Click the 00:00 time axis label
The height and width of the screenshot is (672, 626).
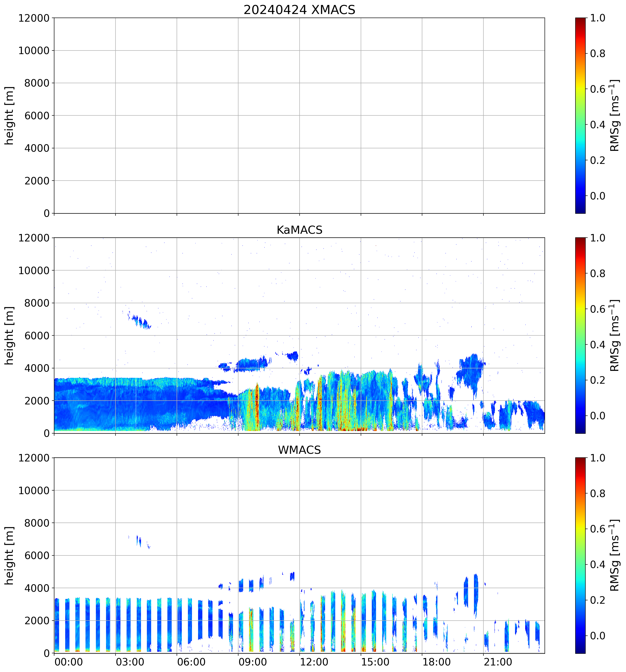[69, 662]
